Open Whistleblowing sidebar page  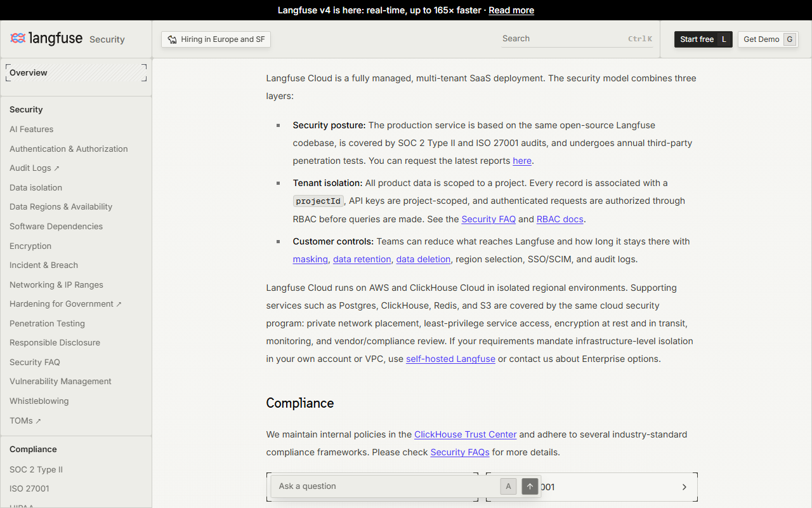39,401
